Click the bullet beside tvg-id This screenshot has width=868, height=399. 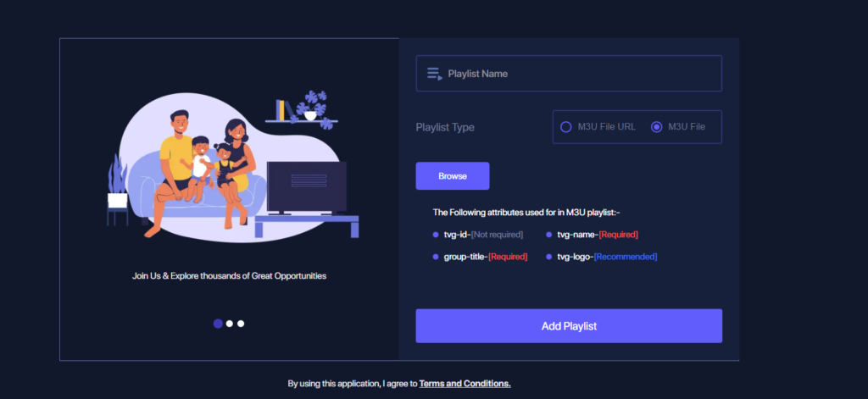pyautogui.click(x=436, y=235)
